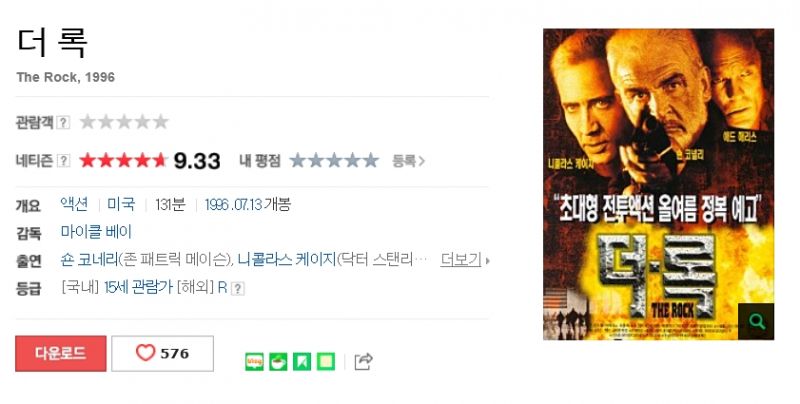Save the movie with the green bookmark icon
The height and width of the screenshot is (404, 800).
[302, 362]
